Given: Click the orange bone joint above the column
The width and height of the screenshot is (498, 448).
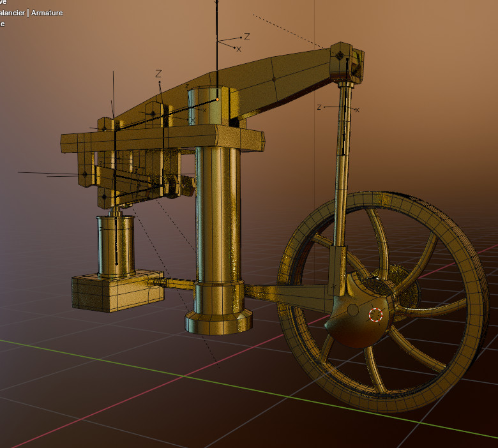Looking at the screenshot, I should (218, 100).
